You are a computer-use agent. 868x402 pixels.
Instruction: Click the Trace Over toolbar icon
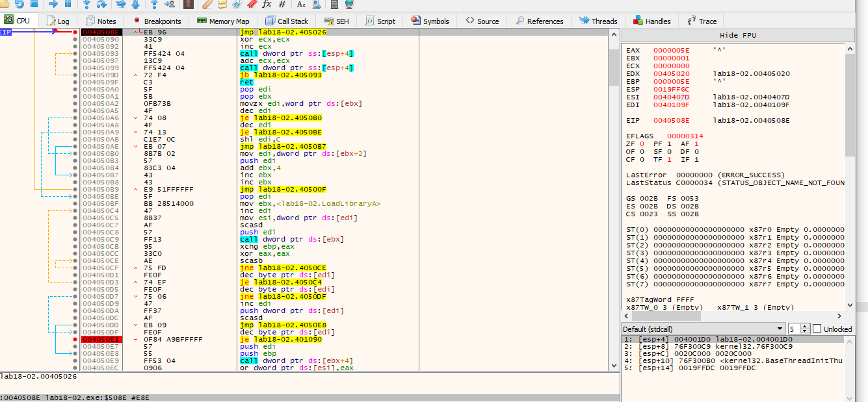135,4
